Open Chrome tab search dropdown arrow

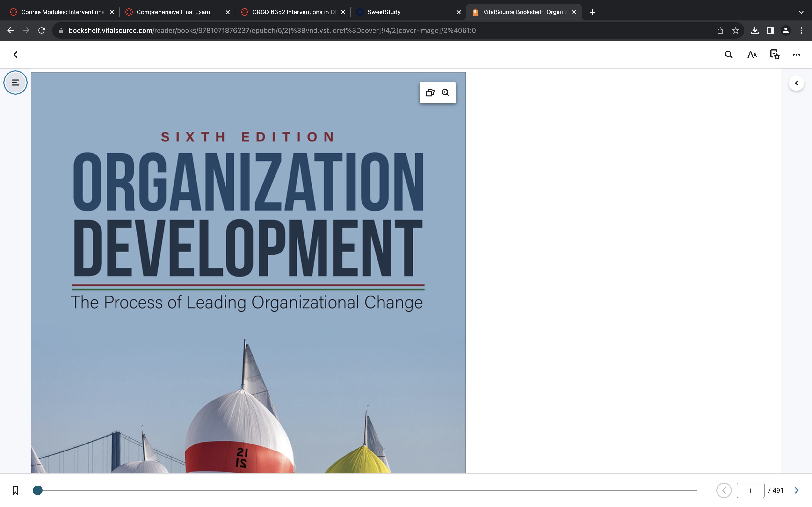[x=801, y=12]
